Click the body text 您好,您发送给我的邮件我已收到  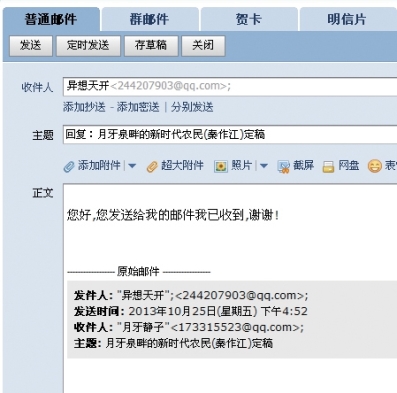[173, 215]
